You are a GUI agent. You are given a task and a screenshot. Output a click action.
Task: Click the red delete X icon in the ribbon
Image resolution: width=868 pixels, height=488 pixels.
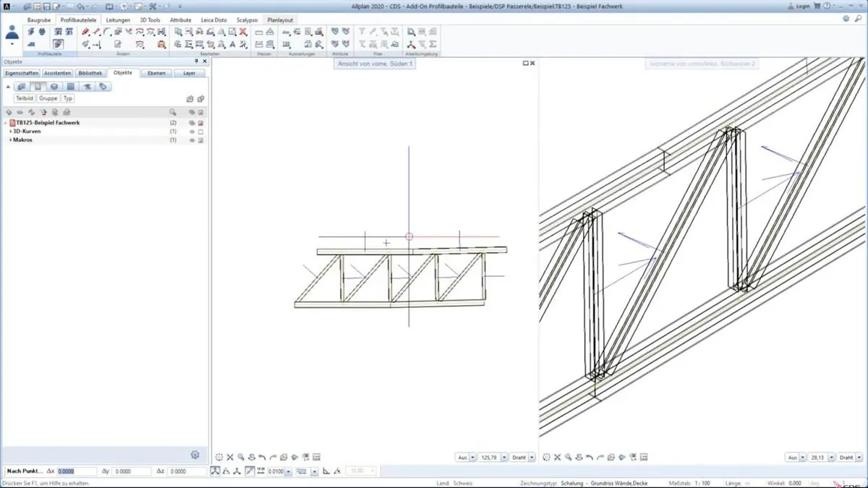[243, 33]
